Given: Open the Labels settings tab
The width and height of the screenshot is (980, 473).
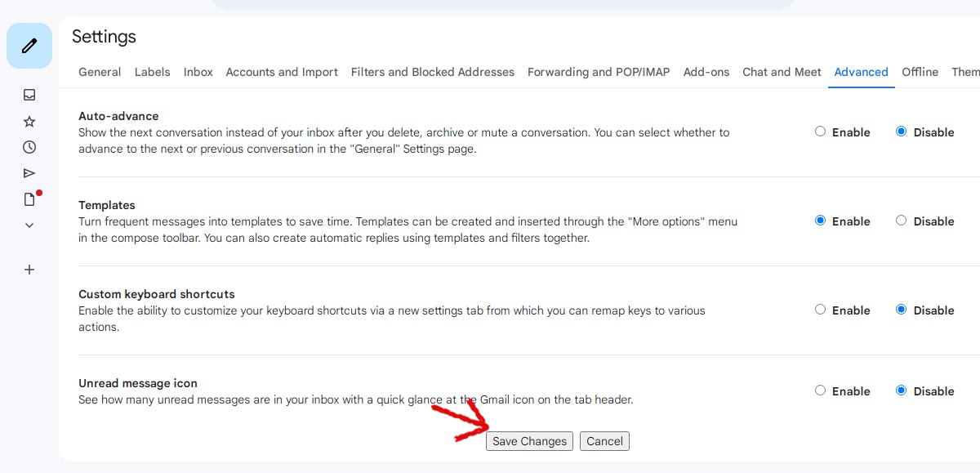Looking at the screenshot, I should (153, 72).
